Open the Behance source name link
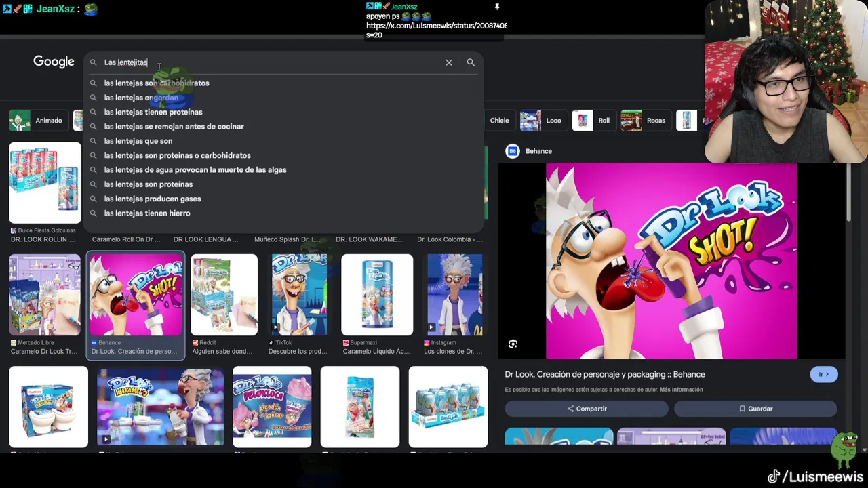Viewport: 868px width, 488px height. click(x=538, y=151)
